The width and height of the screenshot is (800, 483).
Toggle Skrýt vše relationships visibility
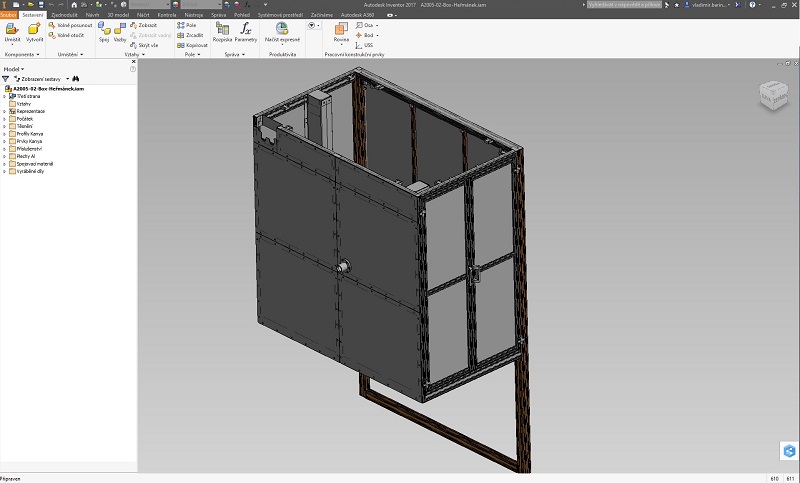(x=144, y=45)
